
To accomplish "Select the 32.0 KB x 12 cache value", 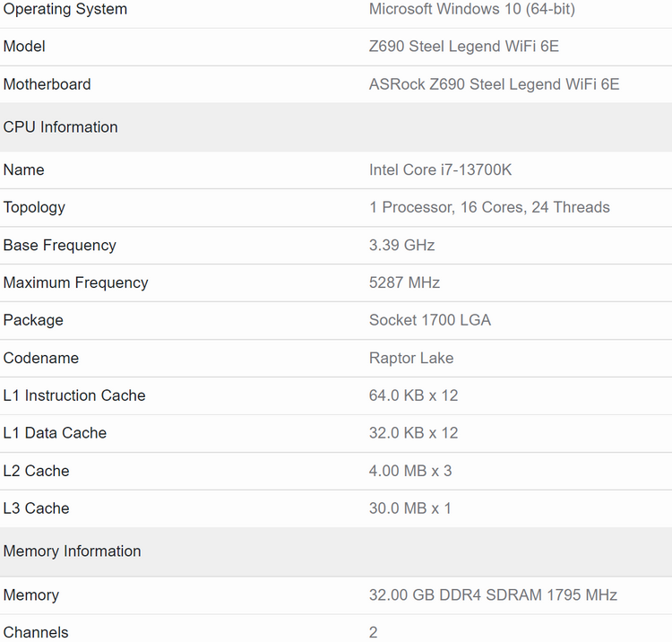I will (413, 433).
